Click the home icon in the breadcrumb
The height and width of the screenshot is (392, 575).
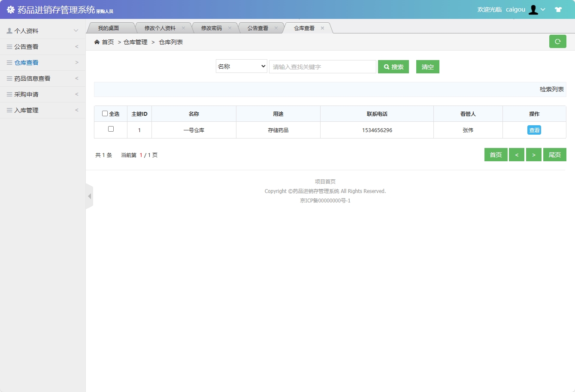click(97, 42)
